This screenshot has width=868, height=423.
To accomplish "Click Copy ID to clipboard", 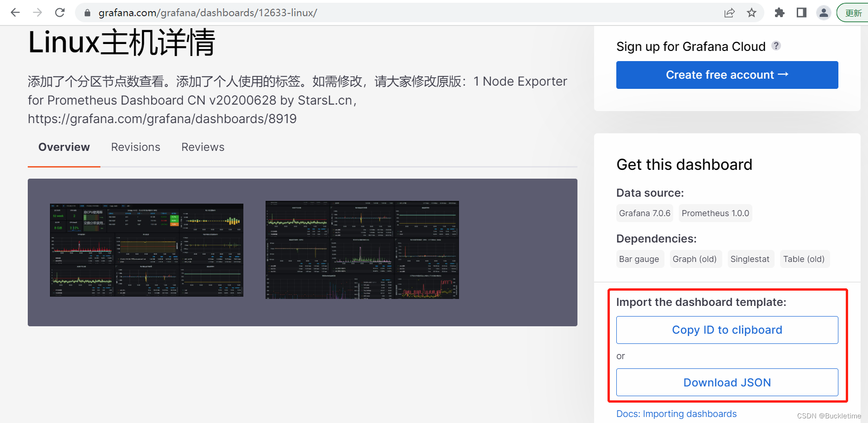I will click(727, 330).
